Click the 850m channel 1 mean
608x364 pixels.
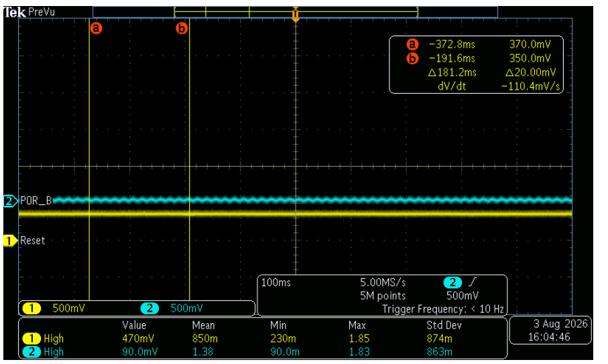click(204, 339)
